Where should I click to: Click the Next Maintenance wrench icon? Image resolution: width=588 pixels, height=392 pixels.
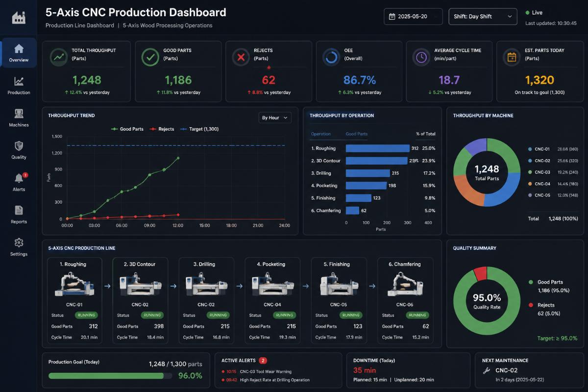pos(487,371)
